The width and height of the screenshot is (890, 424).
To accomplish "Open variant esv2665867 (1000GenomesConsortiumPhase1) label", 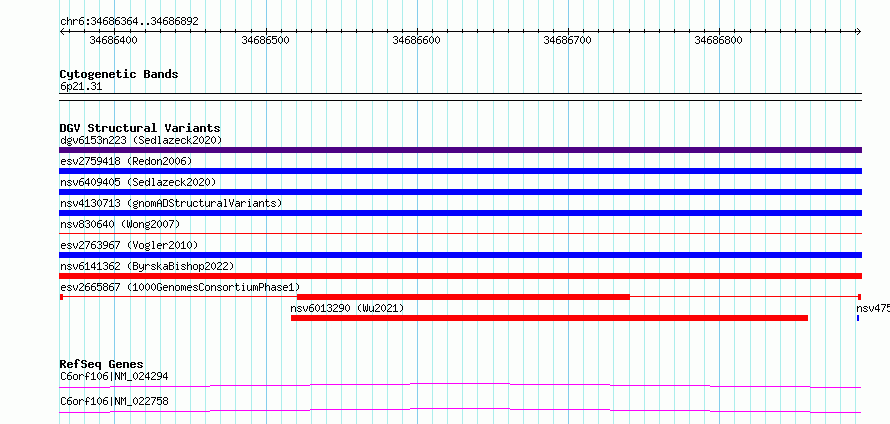I will [180, 287].
